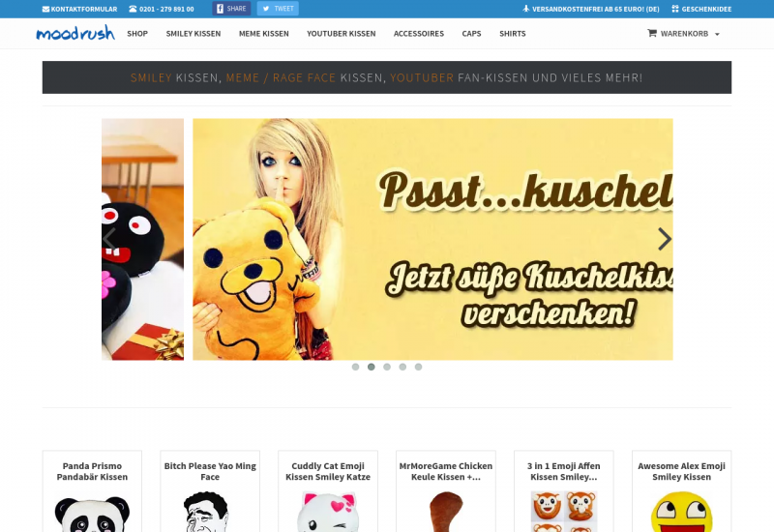Select the third carousel indicator dot
This screenshot has width=774, height=532.
[x=387, y=368]
